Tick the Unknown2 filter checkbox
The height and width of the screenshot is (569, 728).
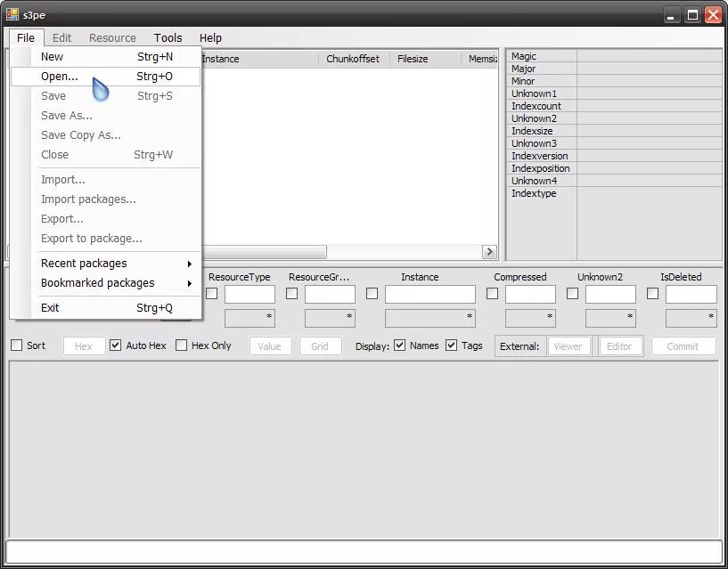tap(572, 293)
